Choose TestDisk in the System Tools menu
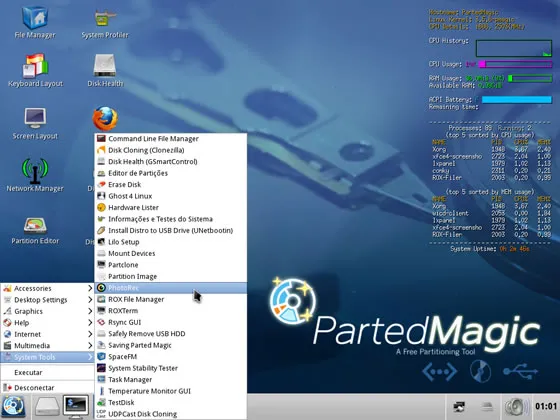Screen dimensions: 560x420 171,402
